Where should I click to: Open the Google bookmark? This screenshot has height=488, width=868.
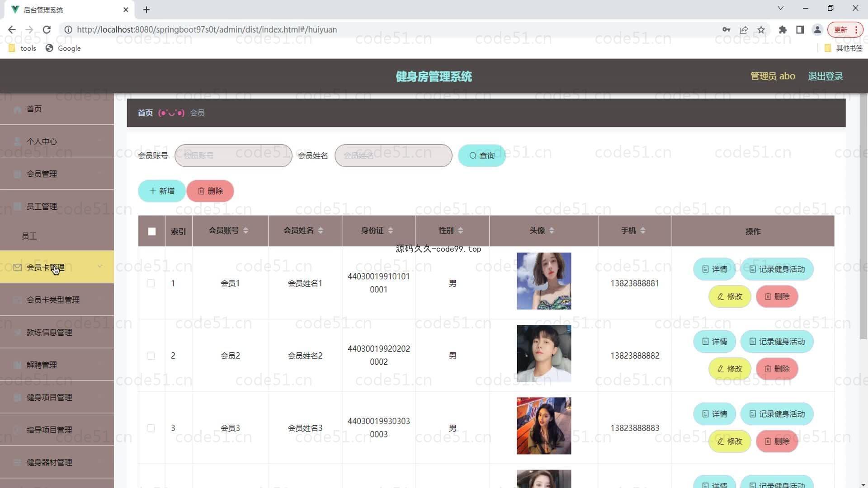pyautogui.click(x=63, y=48)
